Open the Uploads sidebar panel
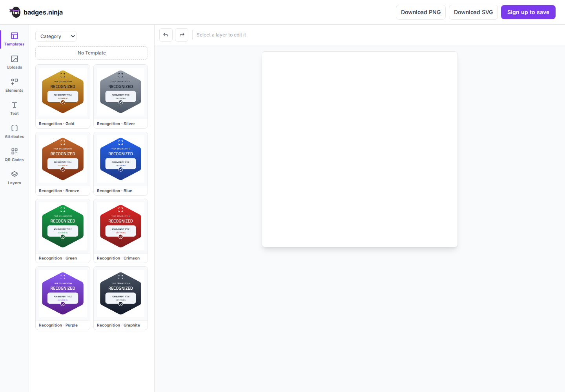This screenshot has height=392, width=565. 15,62
